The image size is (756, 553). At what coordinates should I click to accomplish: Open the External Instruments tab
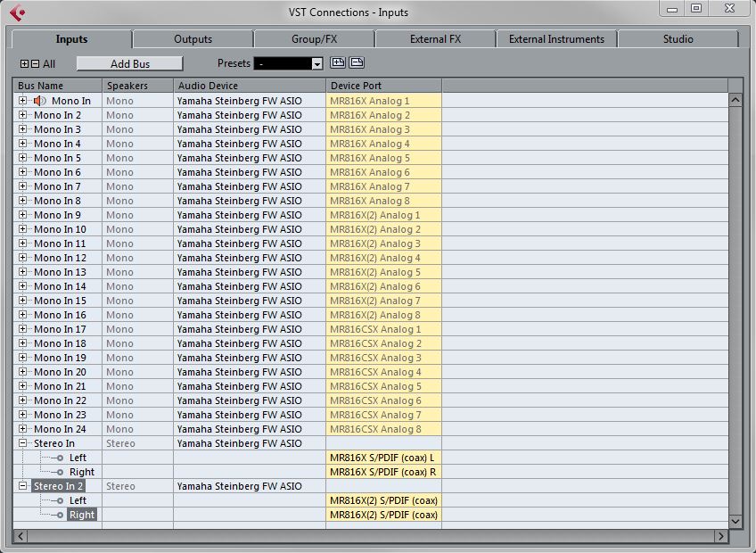[x=557, y=39]
